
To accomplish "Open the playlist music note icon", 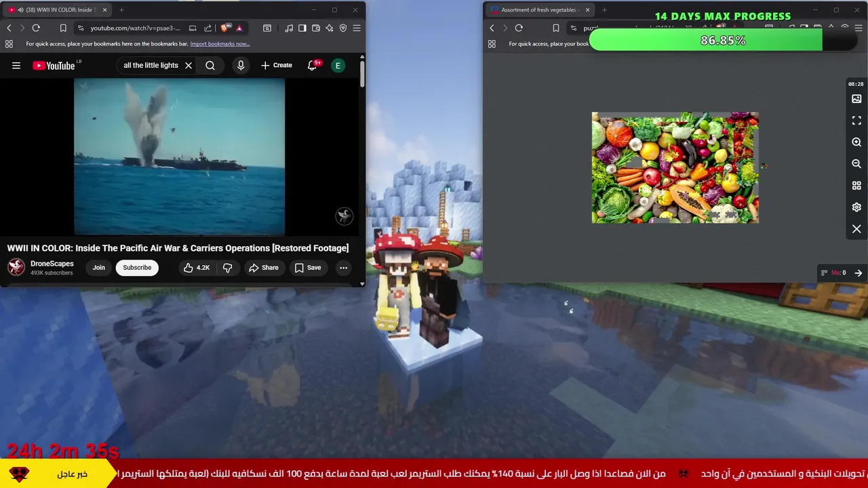I will 290,28.
